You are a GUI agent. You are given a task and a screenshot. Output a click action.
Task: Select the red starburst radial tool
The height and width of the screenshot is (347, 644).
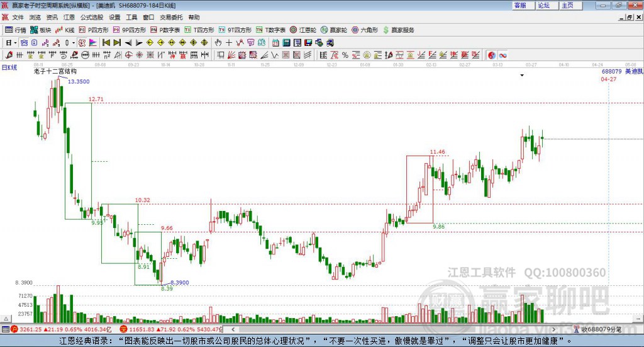[x=139, y=55]
